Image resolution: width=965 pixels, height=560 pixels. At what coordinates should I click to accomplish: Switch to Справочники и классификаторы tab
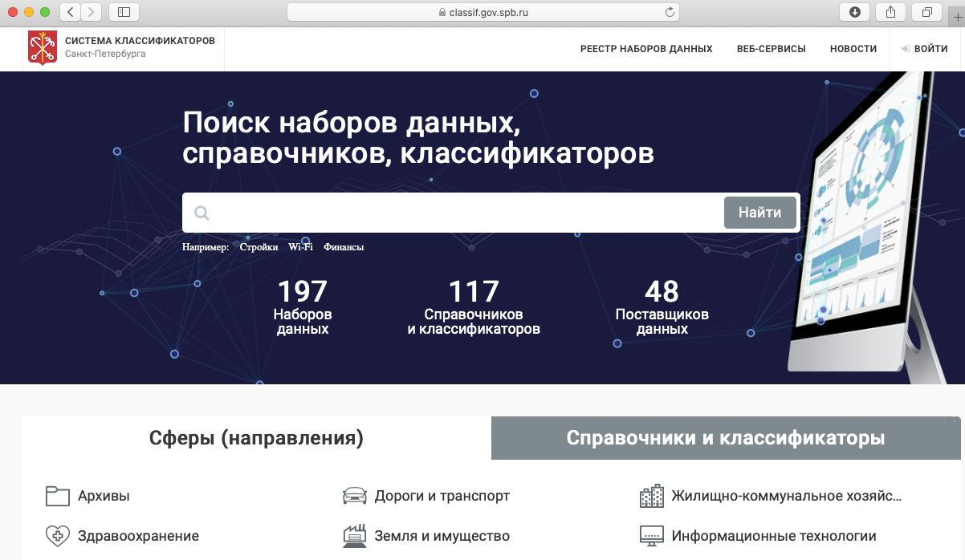point(726,438)
